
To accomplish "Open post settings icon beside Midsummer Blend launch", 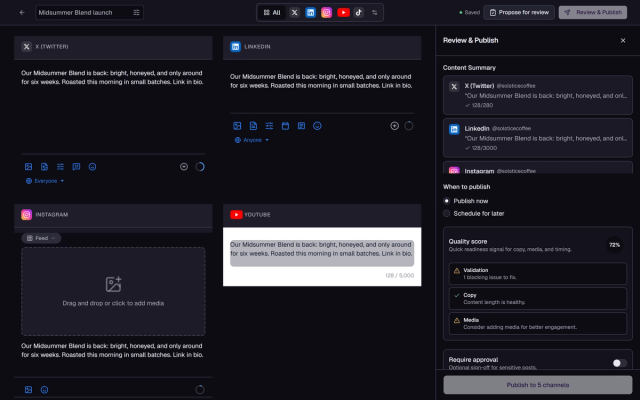I will pos(136,13).
